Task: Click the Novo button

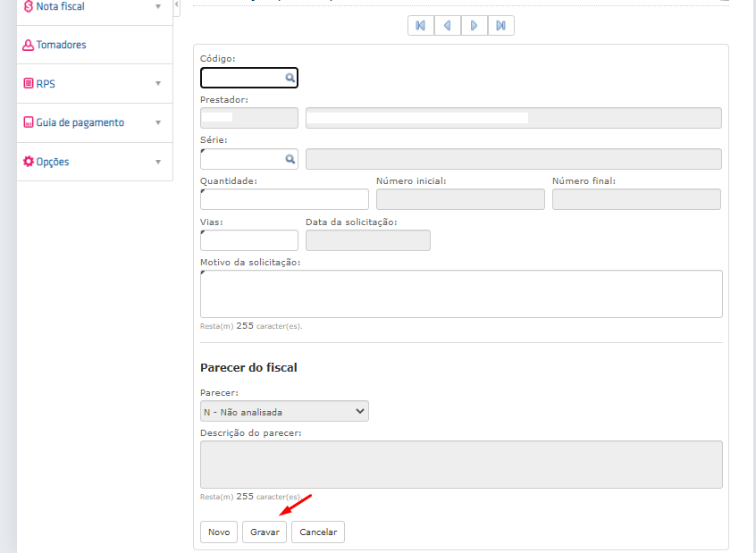Action: 219,532
